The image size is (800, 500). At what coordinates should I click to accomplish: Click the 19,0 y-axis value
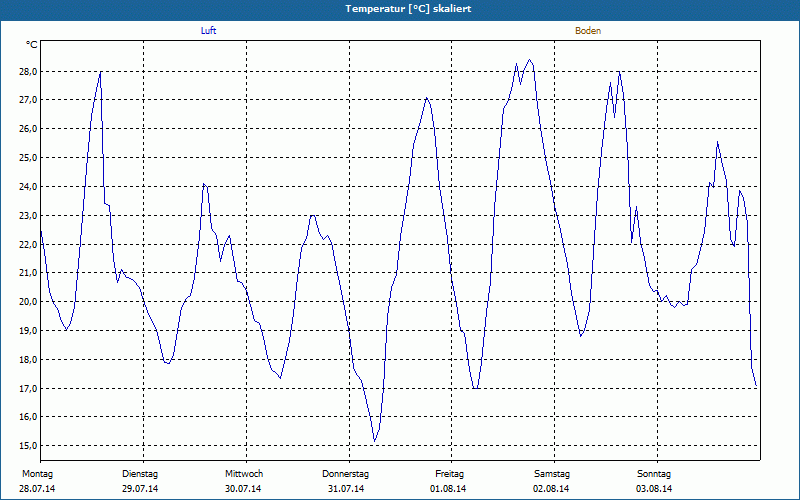click(28, 331)
